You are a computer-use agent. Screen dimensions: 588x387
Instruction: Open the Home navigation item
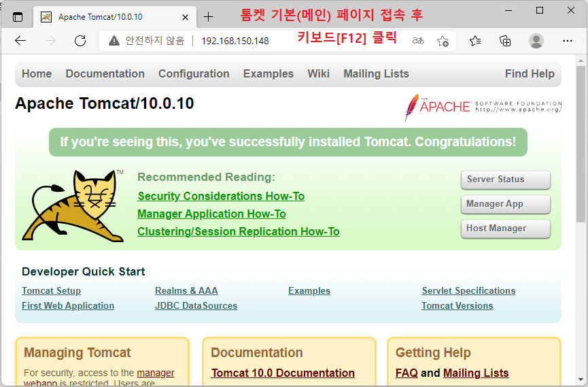click(x=37, y=73)
